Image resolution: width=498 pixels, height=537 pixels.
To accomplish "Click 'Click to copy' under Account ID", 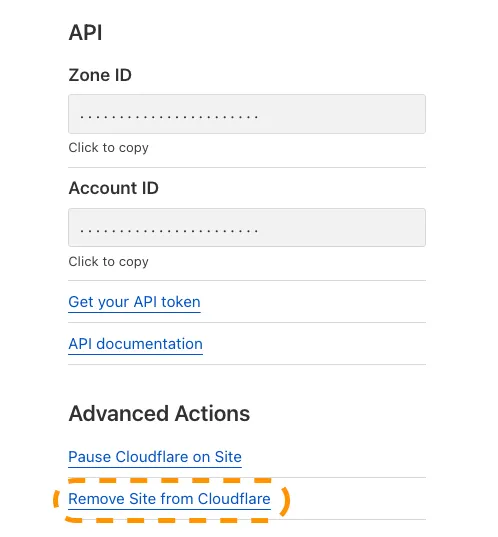I will pyautogui.click(x=108, y=262).
